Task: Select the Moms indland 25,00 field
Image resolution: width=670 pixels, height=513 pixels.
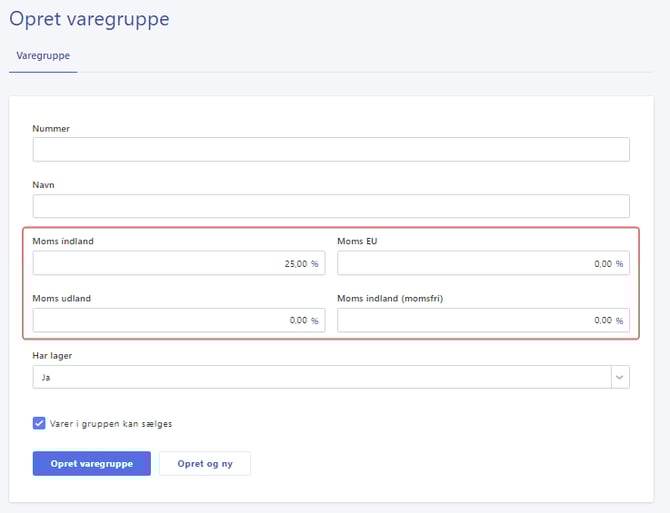Action: coord(178,263)
